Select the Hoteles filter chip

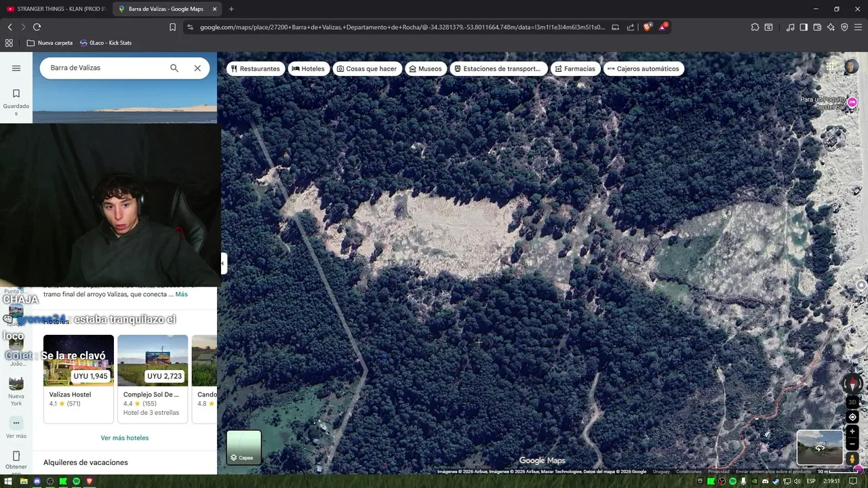309,68
